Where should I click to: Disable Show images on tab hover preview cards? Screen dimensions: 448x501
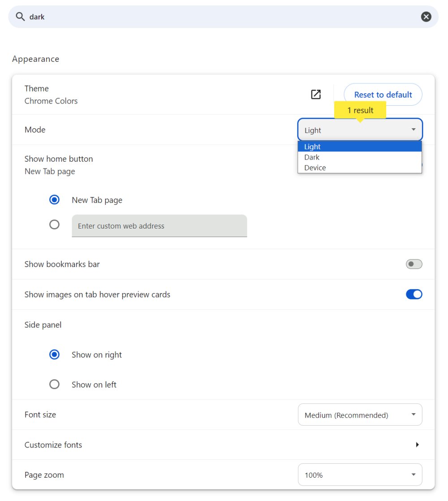(x=414, y=294)
